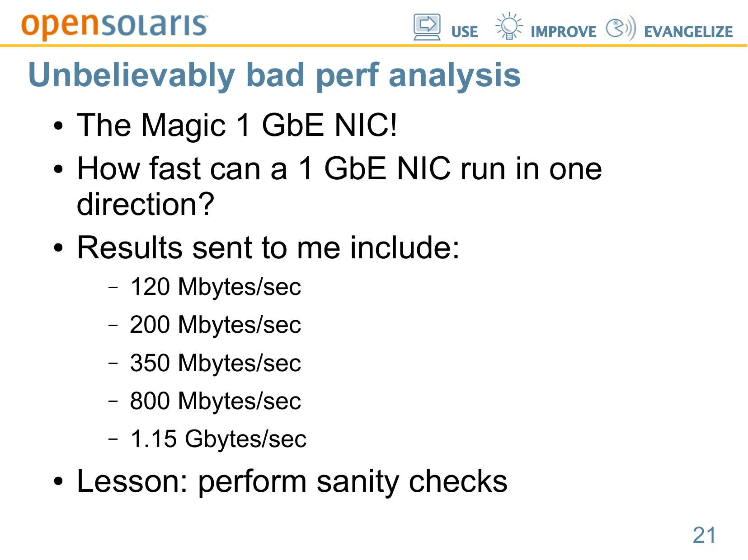Select the IMPROVE label in the header
Image resolution: width=748 pixels, height=560 pixels.
pyautogui.click(x=563, y=32)
